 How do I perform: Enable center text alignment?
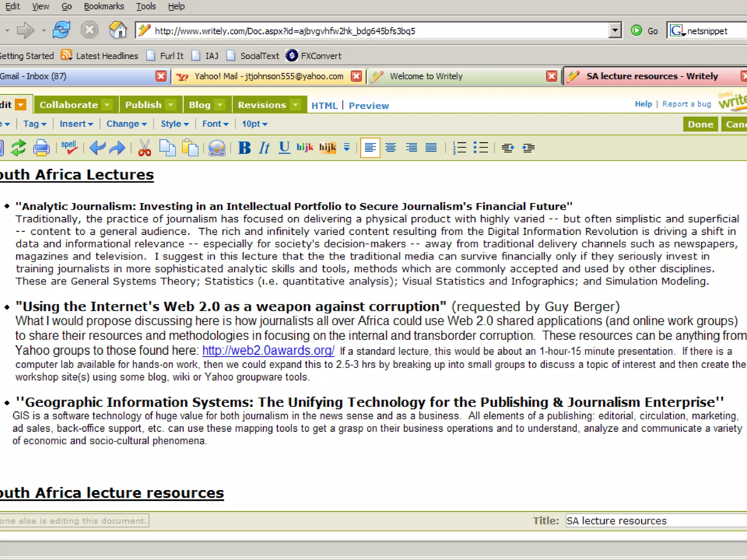(391, 148)
